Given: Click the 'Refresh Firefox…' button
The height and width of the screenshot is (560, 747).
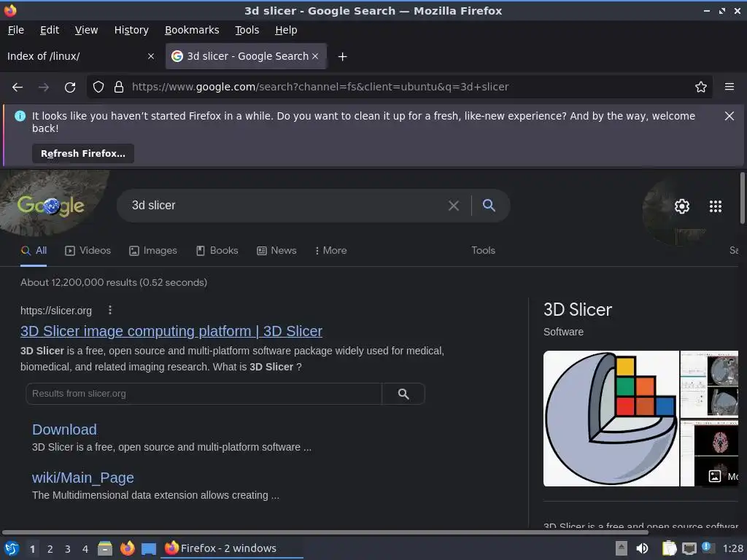Looking at the screenshot, I should pyautogui.click(x=83, y=154).
